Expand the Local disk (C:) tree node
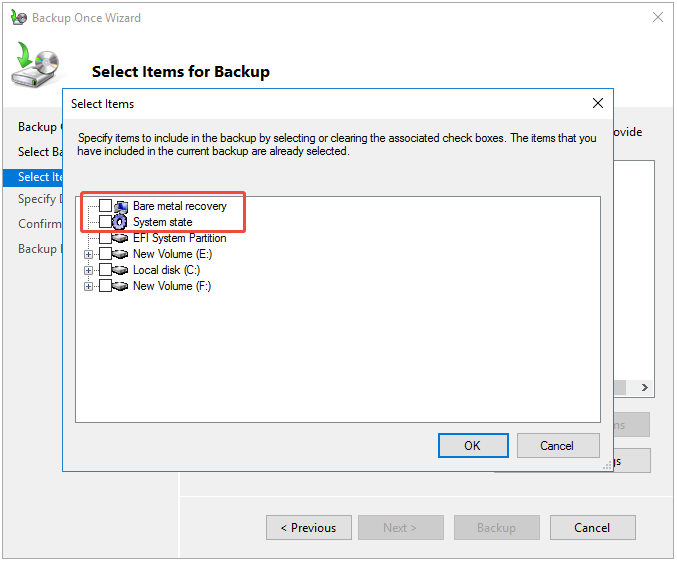 [89, 270]
